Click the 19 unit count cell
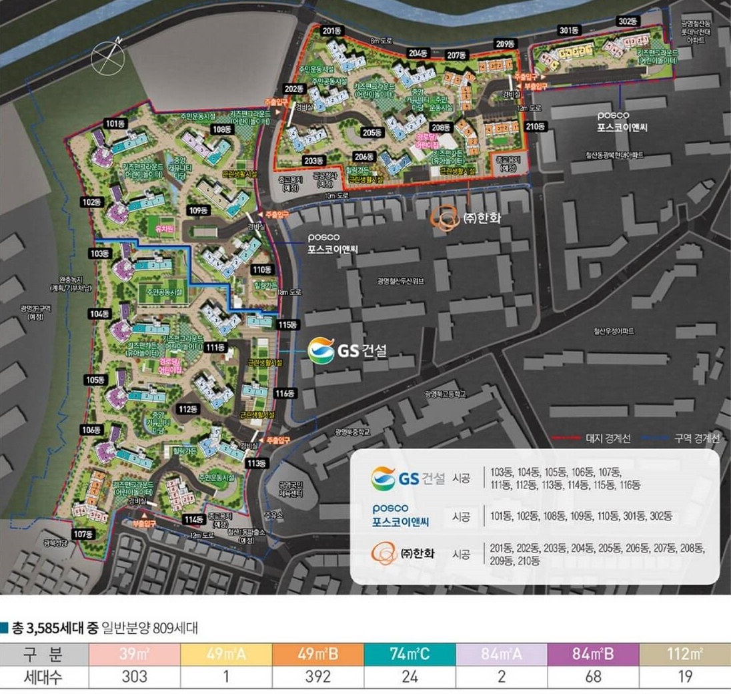Image resolution: width=731 pixels, height=700 pixels. [685, 677]
